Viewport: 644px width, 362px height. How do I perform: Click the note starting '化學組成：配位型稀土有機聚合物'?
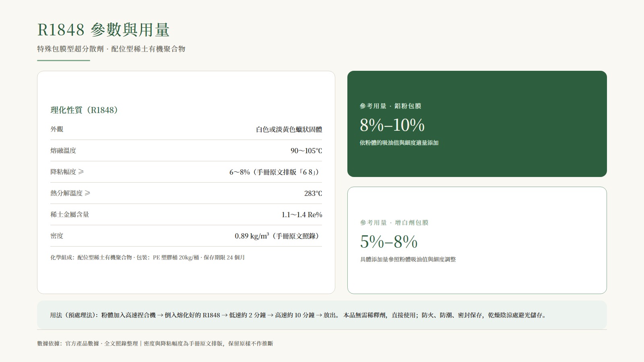point(148,257)
